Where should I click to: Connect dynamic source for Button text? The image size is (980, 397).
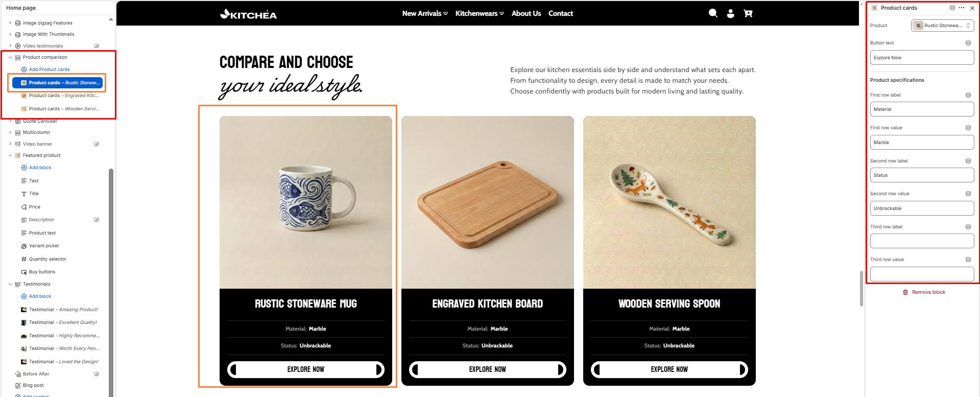point(968,43)
